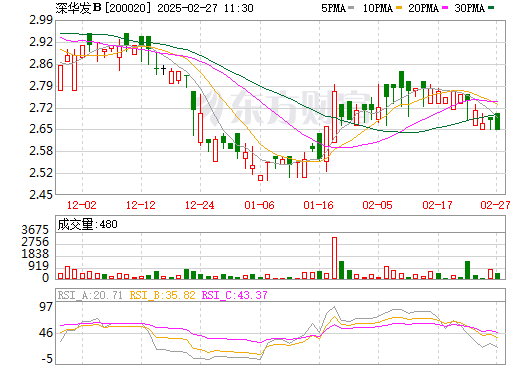Select the 02-27 date axis marker
The width and height of the screenshot is (520, 365).
[495, 205]
